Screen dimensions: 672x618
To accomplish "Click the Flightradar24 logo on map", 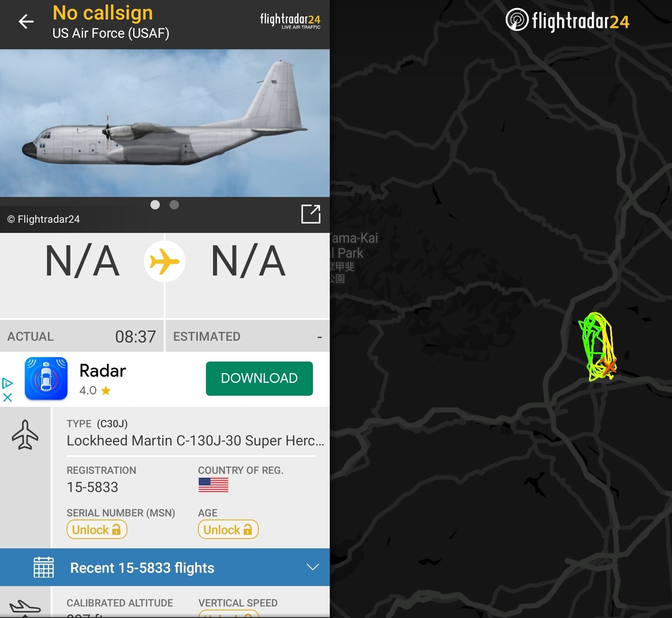I will click(x=567, y=20).
